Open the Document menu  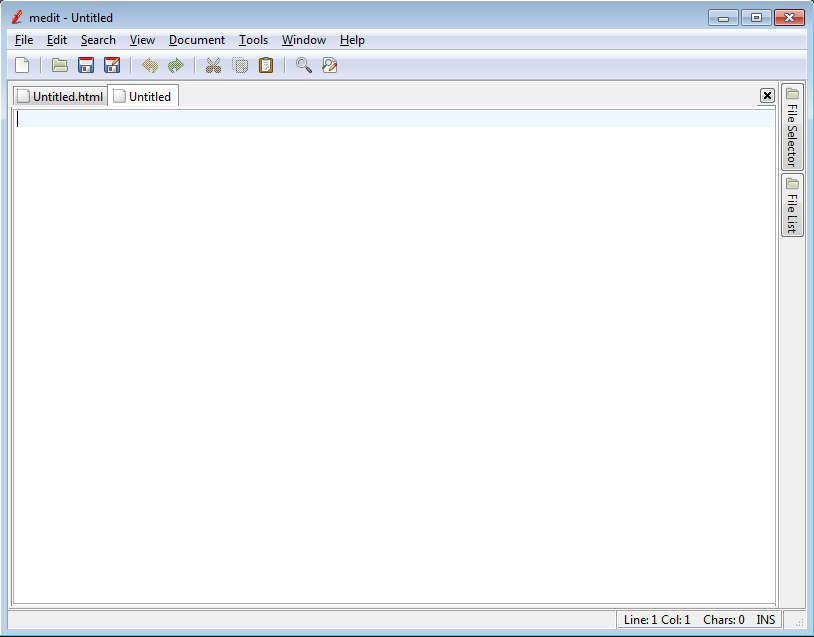pyautogui.click(x=197, y=40)
